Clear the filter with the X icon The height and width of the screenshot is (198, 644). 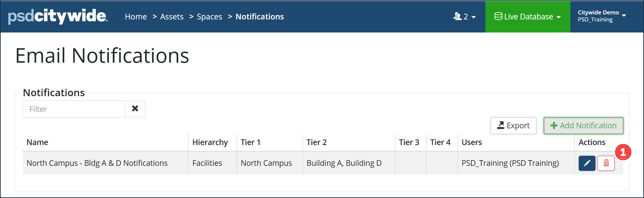point(135,109)
